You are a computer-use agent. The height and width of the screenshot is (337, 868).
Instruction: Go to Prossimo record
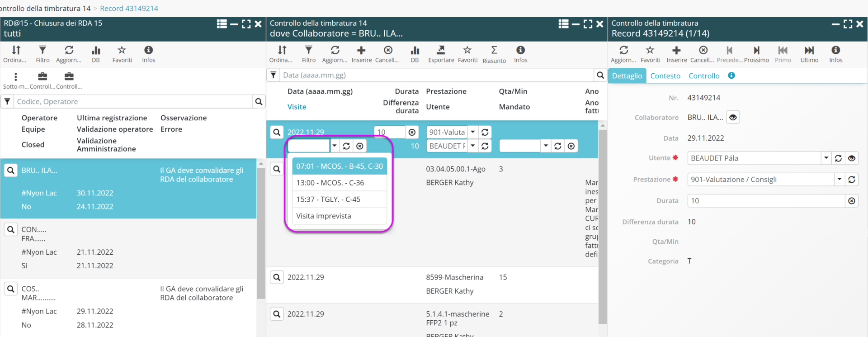pos(756,50)
